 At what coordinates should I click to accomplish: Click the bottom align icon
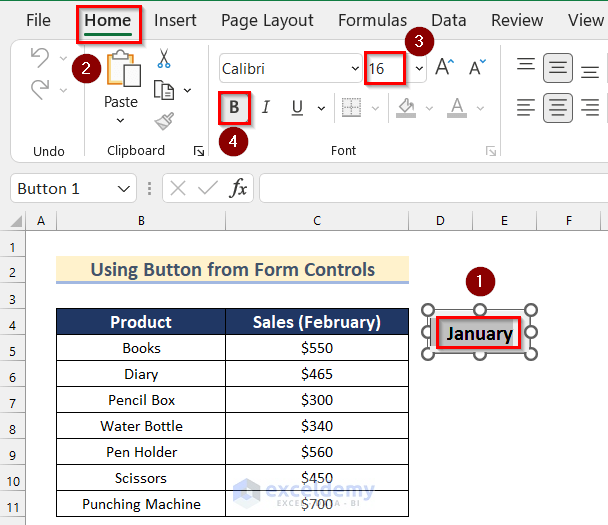[x=590, y=73]
